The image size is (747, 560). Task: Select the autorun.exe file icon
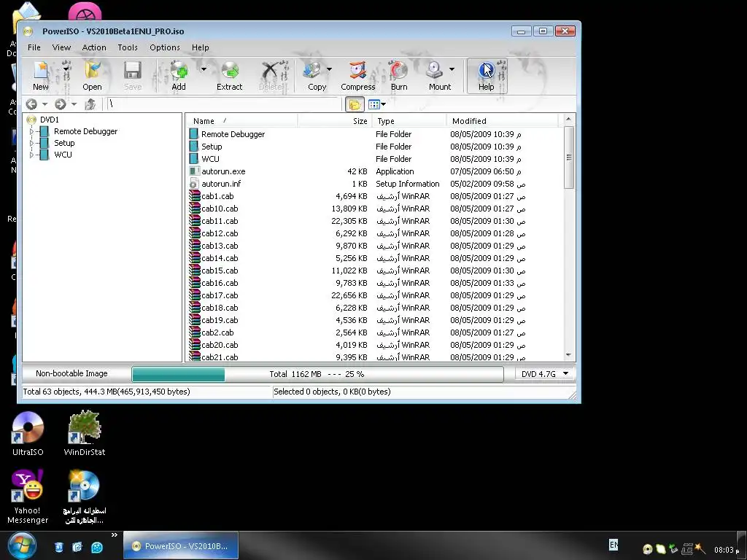[x=194, y=171]
